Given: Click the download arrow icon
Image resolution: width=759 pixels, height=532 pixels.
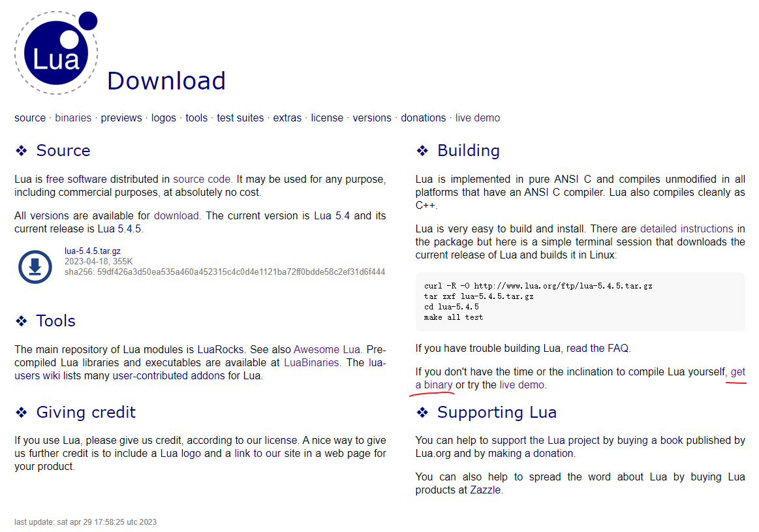Looking at the screenshot, I should [34, 267].
